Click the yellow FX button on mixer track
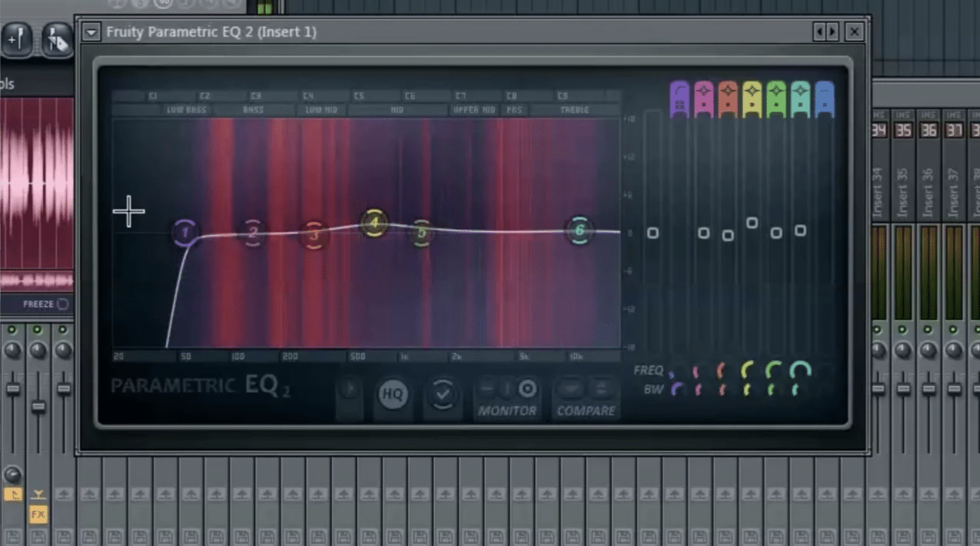This screenshot has width=980, height=546. point(38,513)
